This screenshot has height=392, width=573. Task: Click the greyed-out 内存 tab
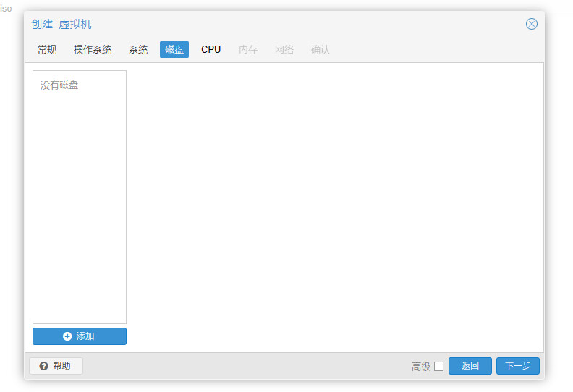pos(248,49)
